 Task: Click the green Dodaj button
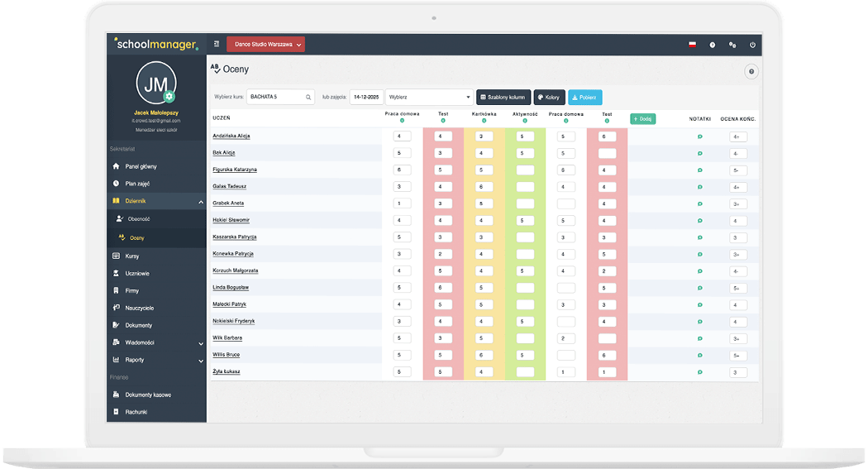[642, 119]
